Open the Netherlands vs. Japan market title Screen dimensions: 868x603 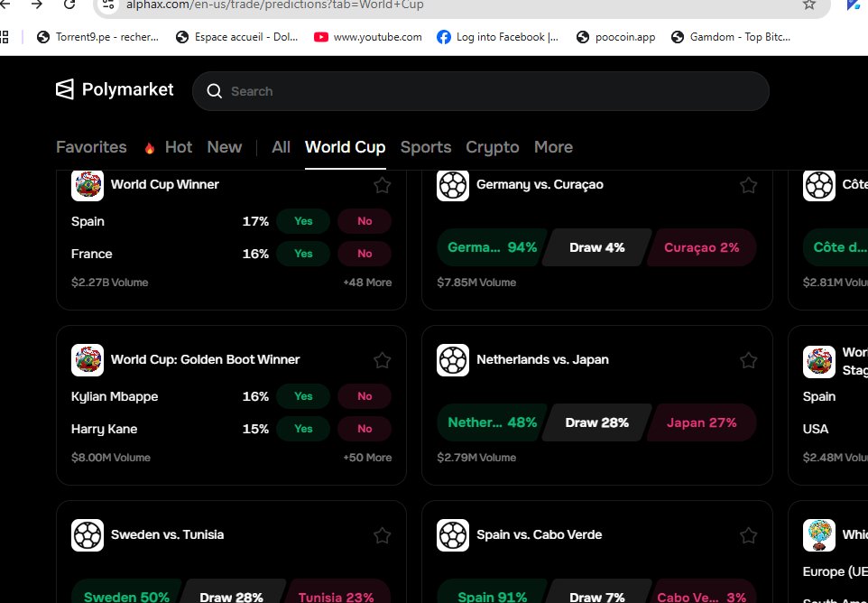click(542, 359)
